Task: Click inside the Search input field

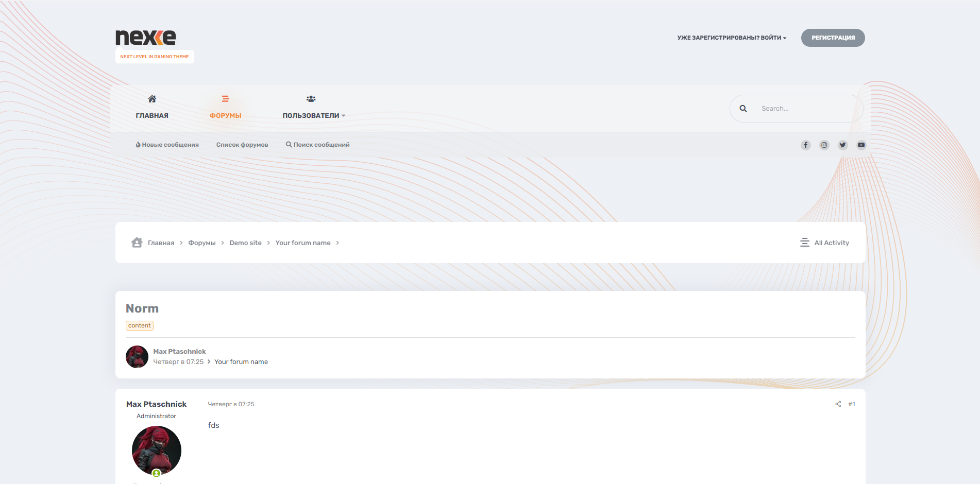Action: click(806, 109)
